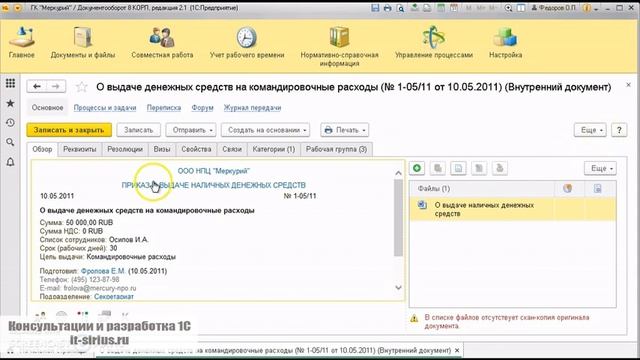Close the bottom document tab
Screen dimensions: 640x360
coord(457,351)
